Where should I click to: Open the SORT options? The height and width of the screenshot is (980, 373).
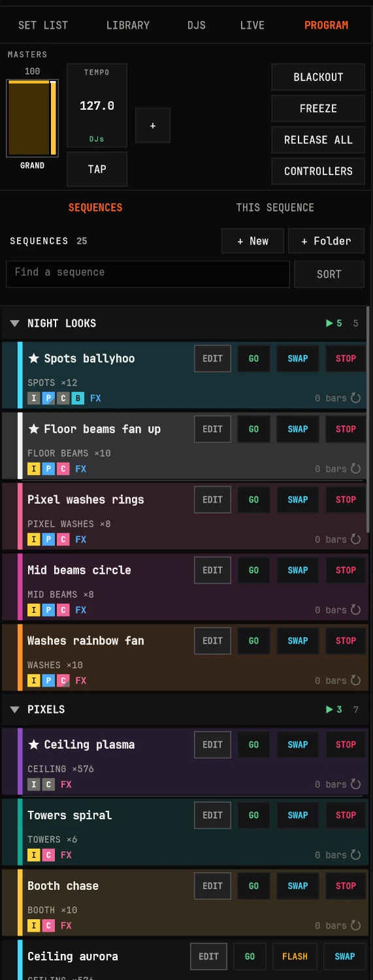329,274
